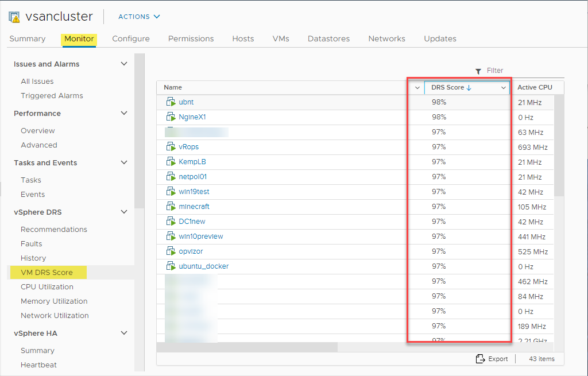
Task: Select Tasks in sidebar
Action: click(31, 180)
